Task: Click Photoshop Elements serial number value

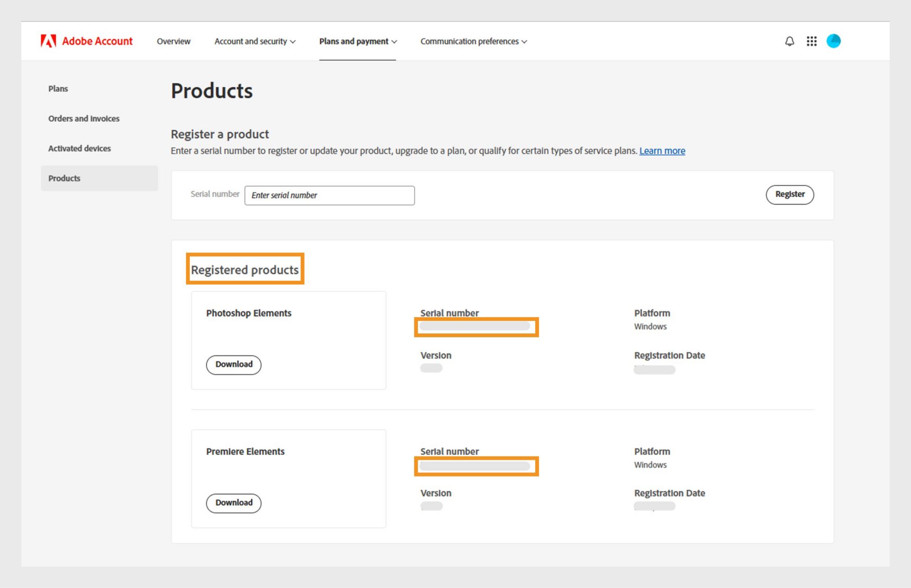Action: pos(475,326)
